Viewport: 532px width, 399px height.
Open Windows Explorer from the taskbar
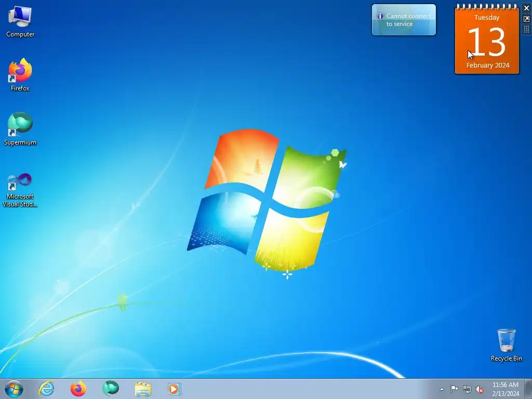point(143,389)
